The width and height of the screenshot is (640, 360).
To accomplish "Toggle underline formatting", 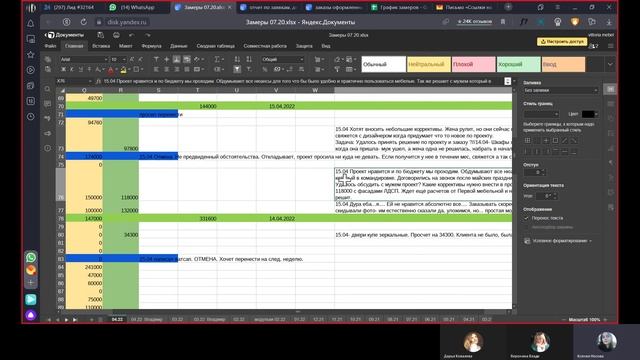I will 80,70.
